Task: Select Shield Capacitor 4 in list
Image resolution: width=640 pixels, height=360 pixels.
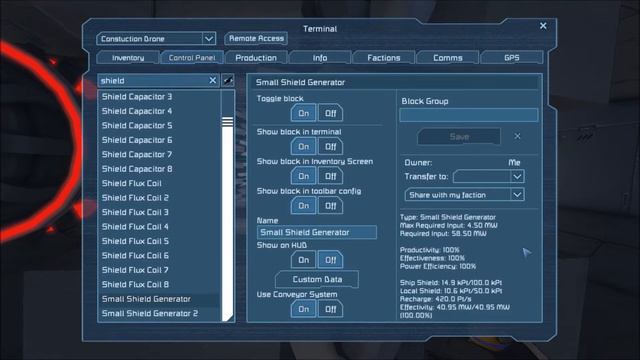Action: coord(159,111)
